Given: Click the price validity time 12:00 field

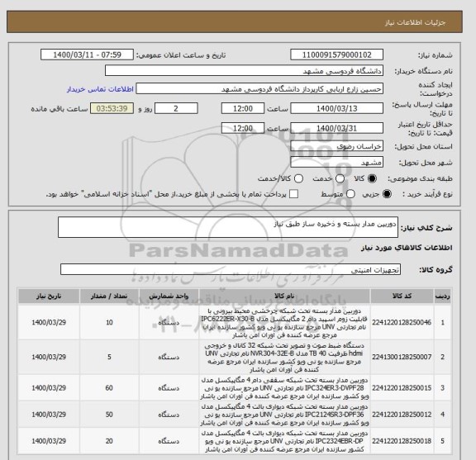Looking at the screenshot, I should coord(243,128).
